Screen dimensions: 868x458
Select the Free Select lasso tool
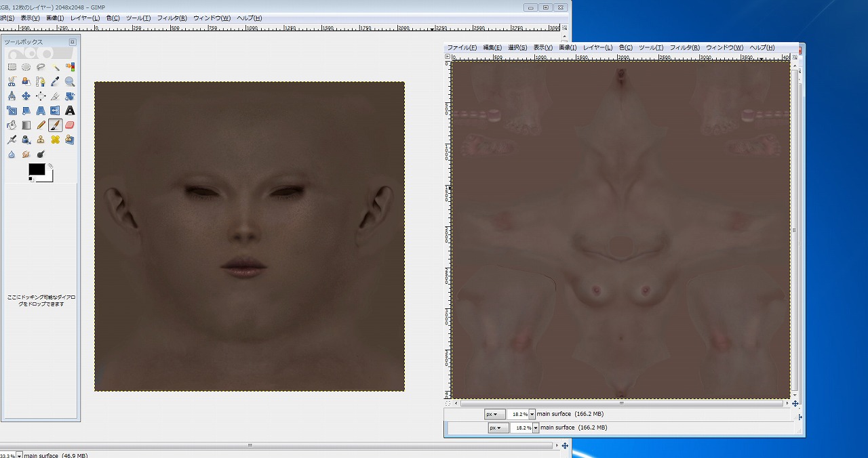pos(41,67)
